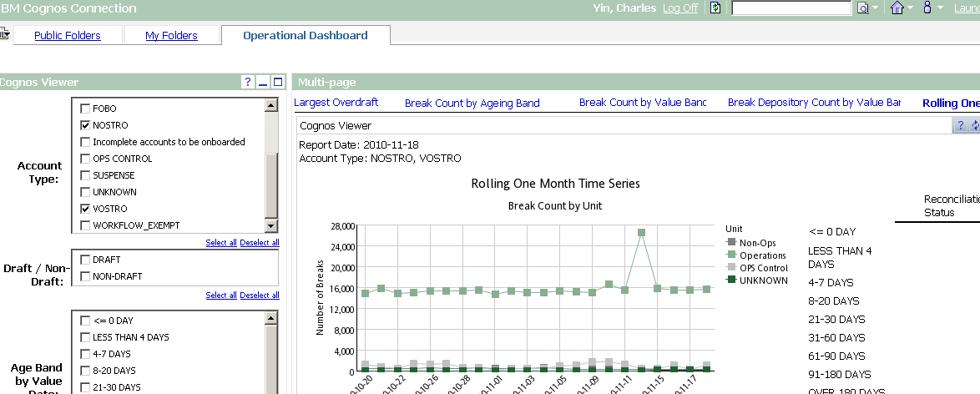Click the refresh icon next to Log Off
This screenshot has width=980, height=394.
[715, 8]
